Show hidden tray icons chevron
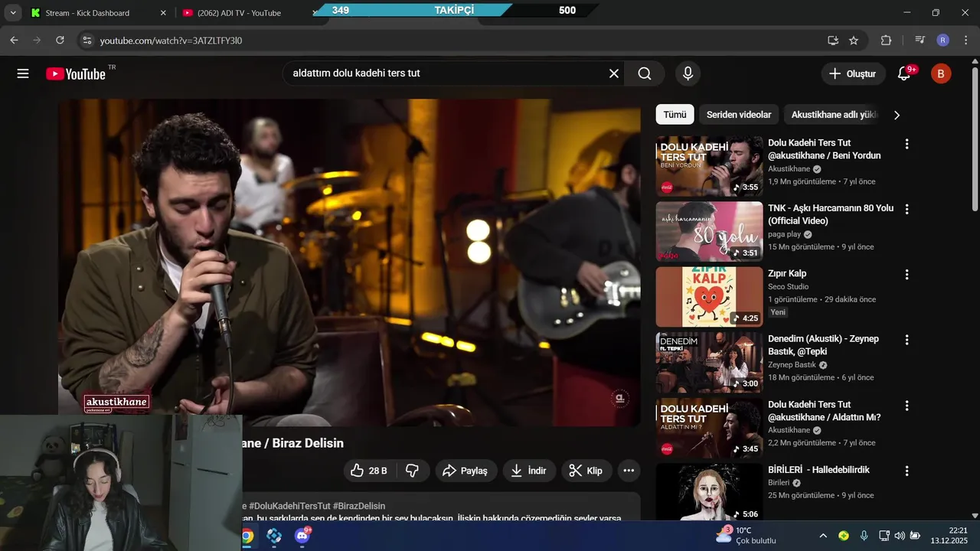 click(x=823, y=536)
